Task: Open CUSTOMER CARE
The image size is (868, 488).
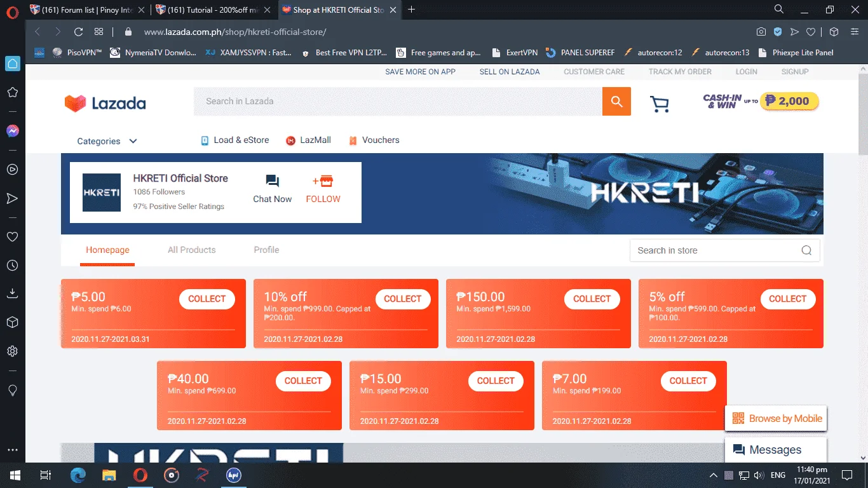Action: tap(594, 72)
